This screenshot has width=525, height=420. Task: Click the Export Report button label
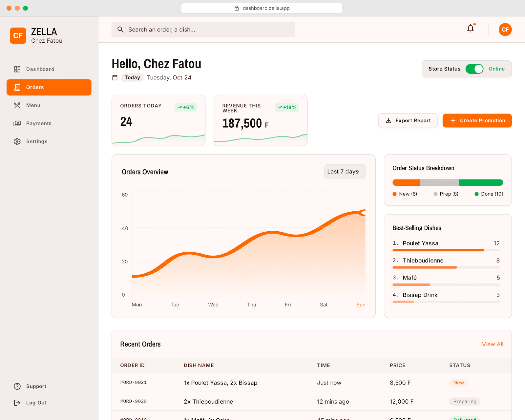pyautogui.click(x=413, y=120)
